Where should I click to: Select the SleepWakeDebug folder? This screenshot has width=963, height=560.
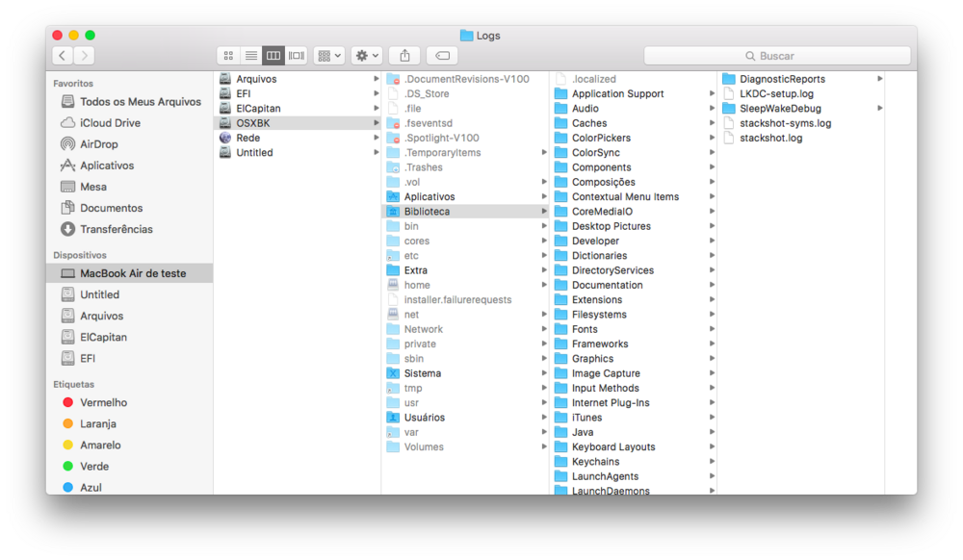click(x=780, y=109)
